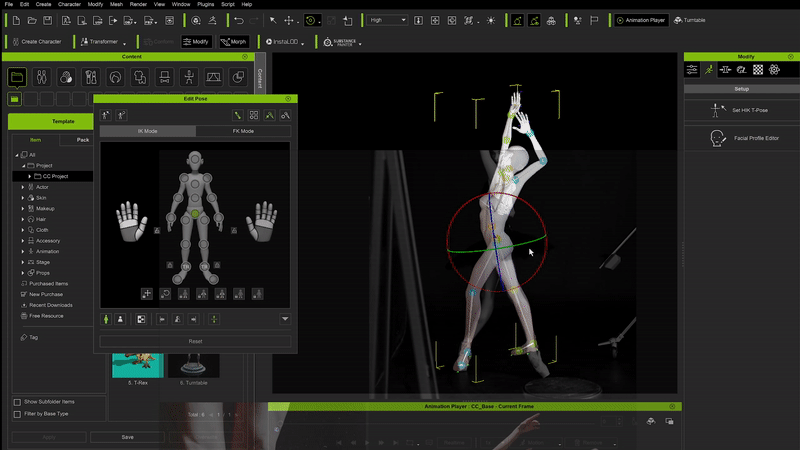800x450 pixels.
Task: Enable Show Subfolder Items checkbox
Action: 17,401
